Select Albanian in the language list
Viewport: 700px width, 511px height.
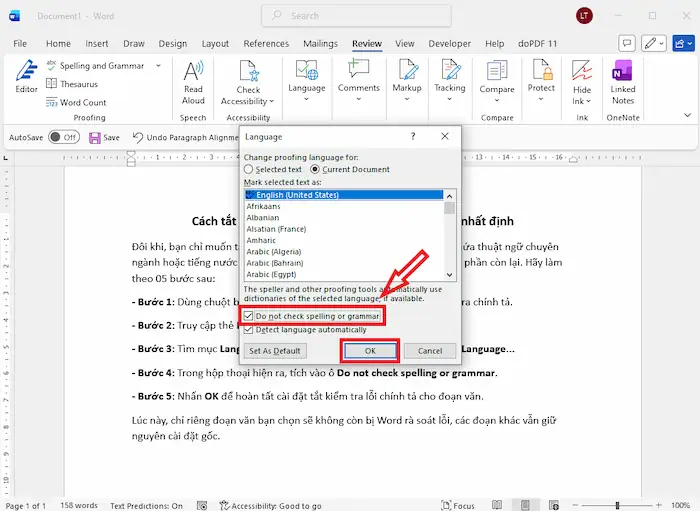(x=262, y=218)
